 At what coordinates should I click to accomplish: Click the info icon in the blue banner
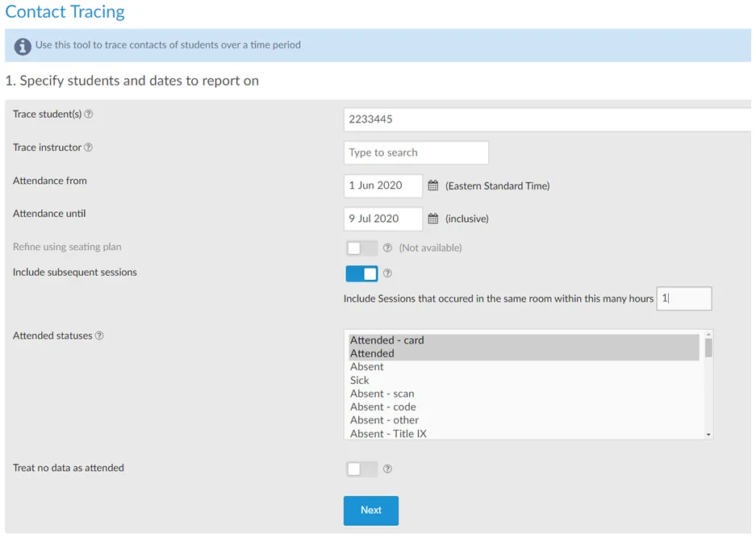pyautogui.click(x=22, y=46)
